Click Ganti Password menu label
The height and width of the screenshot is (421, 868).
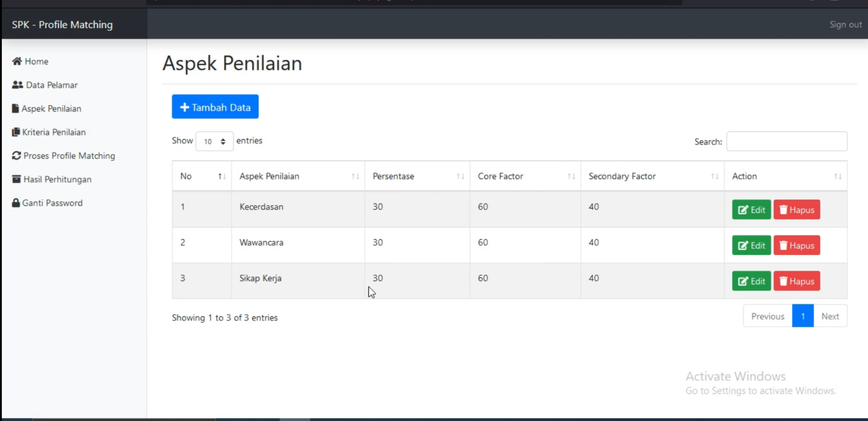point(52,203)
